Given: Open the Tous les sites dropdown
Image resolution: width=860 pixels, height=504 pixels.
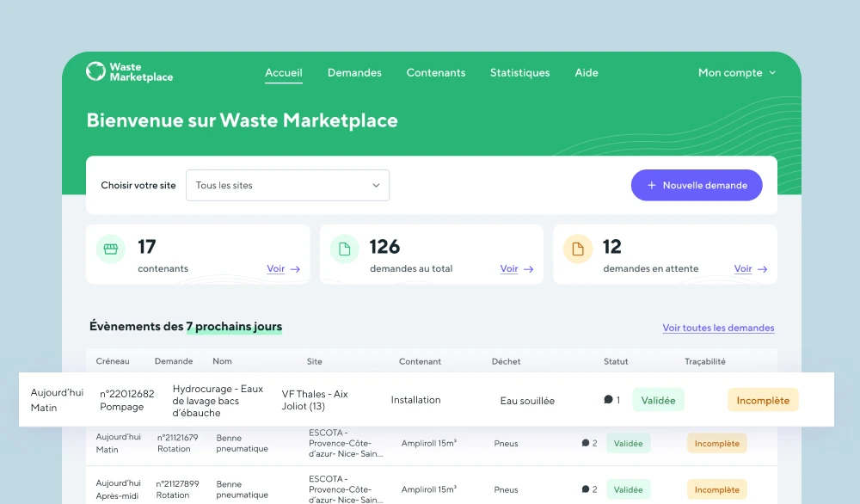Looking at the screenshot, I should tap(287, 186).
